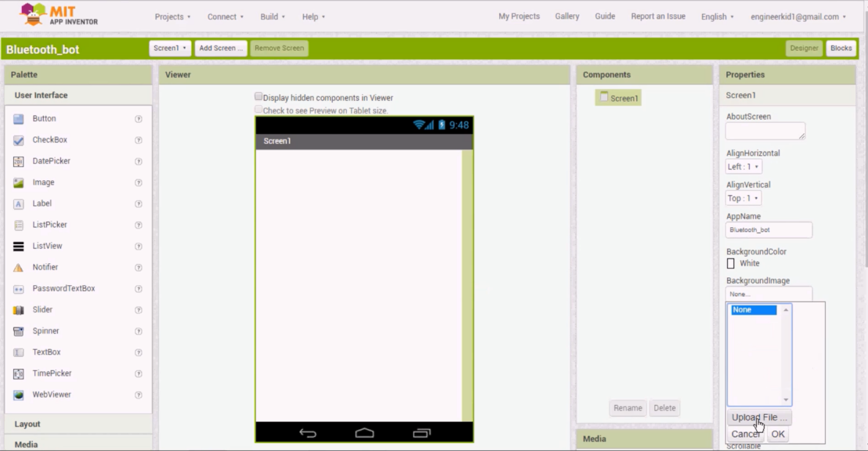868x451 pixels.
Task: Tap the phone preview recent apps icon
Action: pyautogui.click(x=421, y=433)
